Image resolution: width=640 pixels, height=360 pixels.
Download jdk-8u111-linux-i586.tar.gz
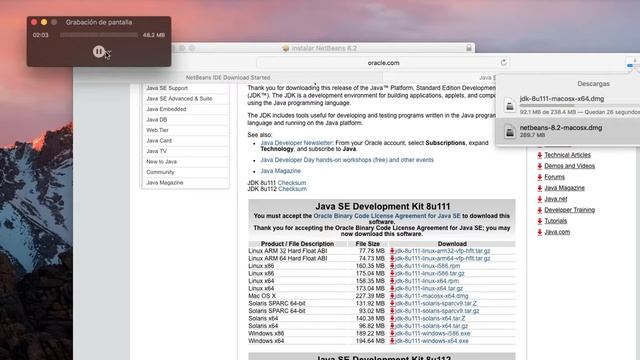(429, 273)
